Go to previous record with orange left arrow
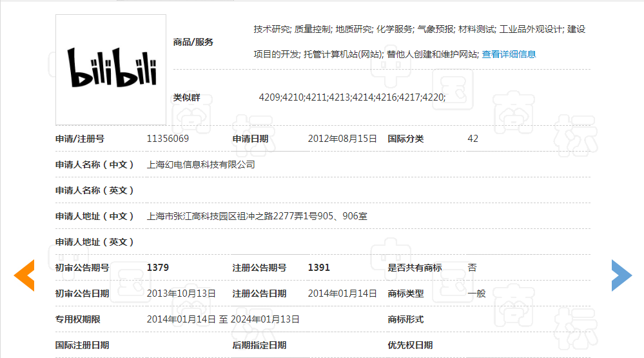This screenshot has height=358, width=644. [x=24, y=275]
